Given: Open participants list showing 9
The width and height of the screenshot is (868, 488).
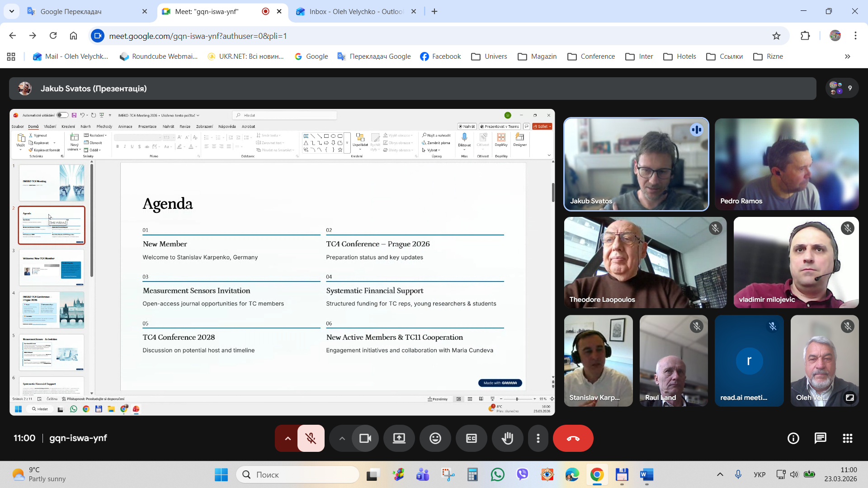Looking at the screenshot, I should [x=842, y=88].
